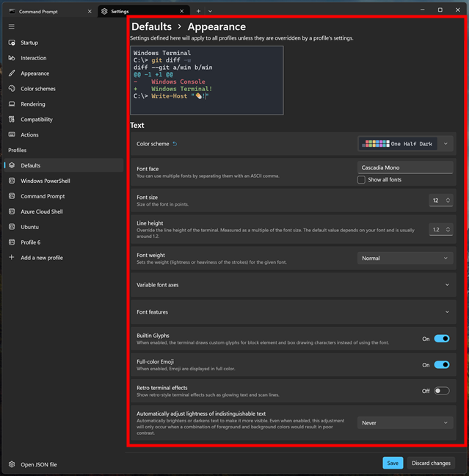Click the terminal preview pane
This screenshot has width=469, height=476.
click(x=207, y=80)
